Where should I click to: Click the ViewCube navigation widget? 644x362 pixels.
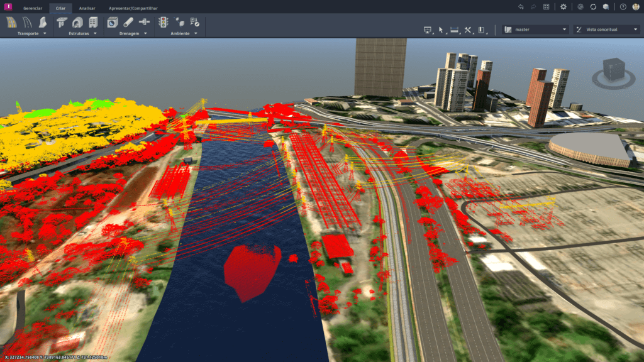tap(612, 70)
